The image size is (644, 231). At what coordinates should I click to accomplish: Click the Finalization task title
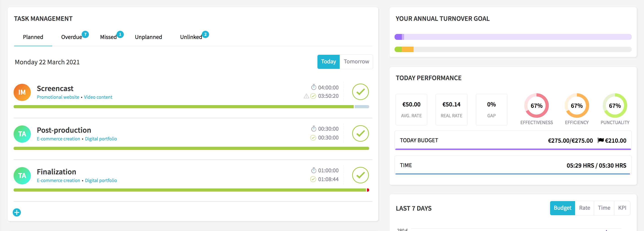[56, 172]
